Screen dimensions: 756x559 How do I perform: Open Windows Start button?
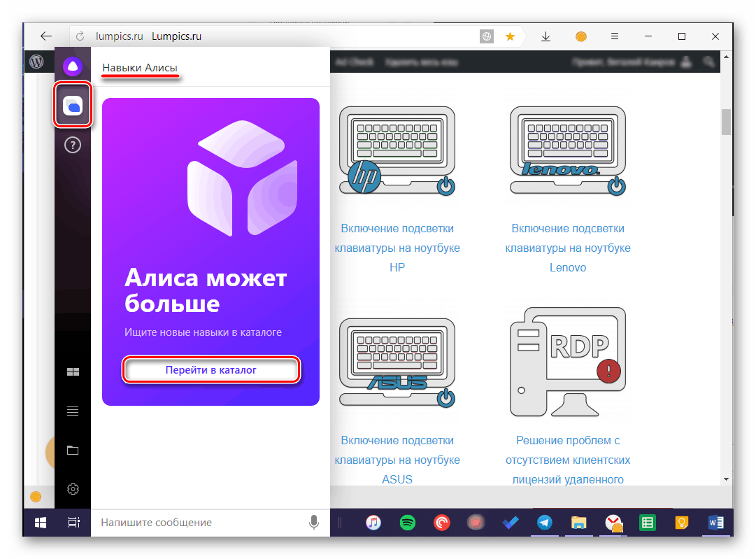pos(41,523)
